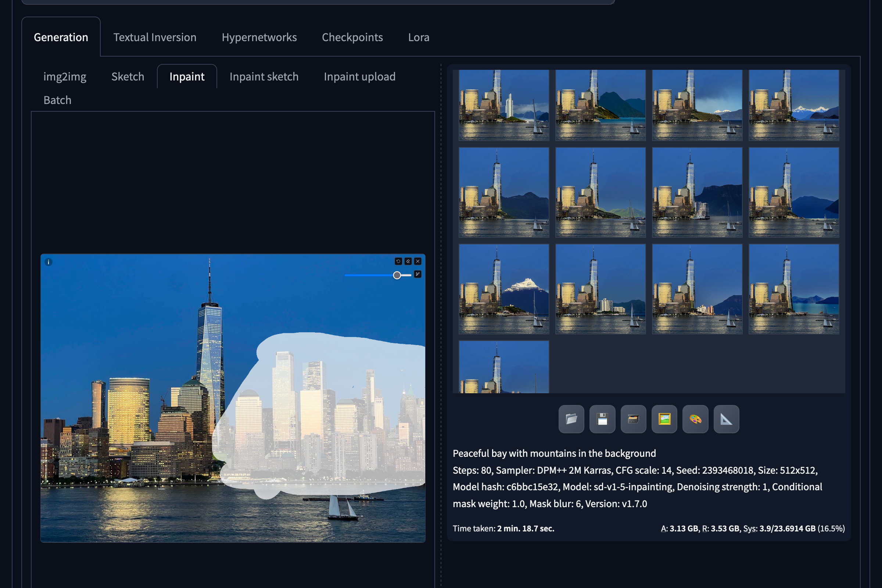Send image to img2img with picture frame icon
Screen dimensions: 882x588
(664, 419)
